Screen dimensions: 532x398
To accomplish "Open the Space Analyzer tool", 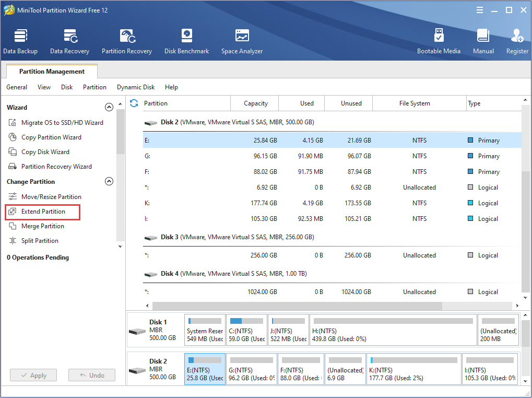I will click(x=242, y=41).
